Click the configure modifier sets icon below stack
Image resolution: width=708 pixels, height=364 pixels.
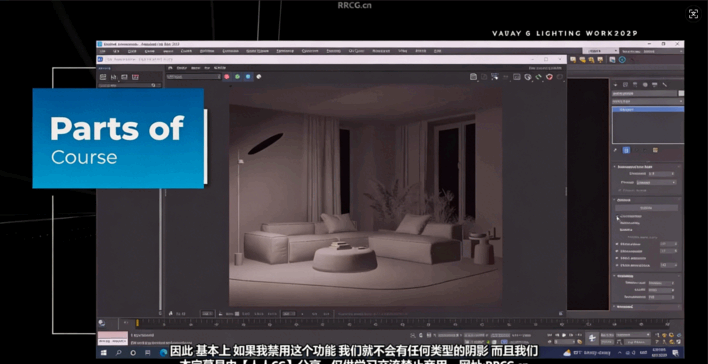[655, 150]
